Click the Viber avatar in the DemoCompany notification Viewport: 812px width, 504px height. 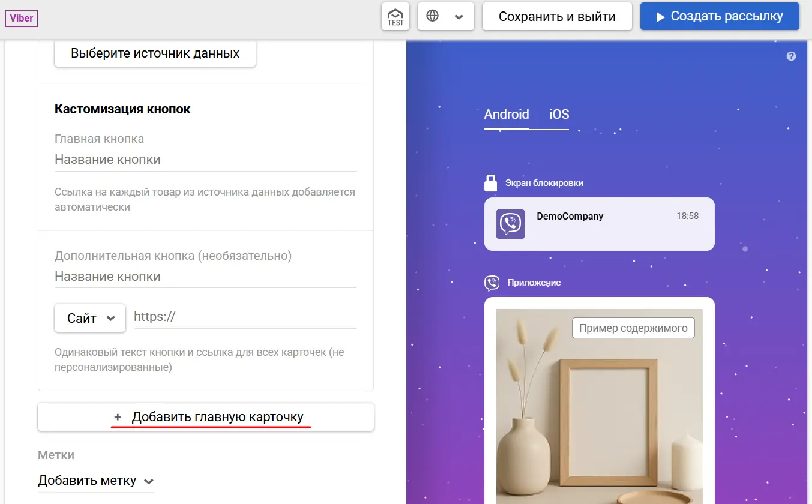(x=511, y=224)
